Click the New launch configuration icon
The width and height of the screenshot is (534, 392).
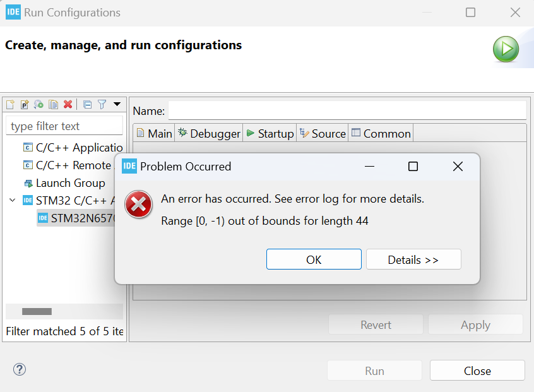pyautogui.click(x=10, y=105)
